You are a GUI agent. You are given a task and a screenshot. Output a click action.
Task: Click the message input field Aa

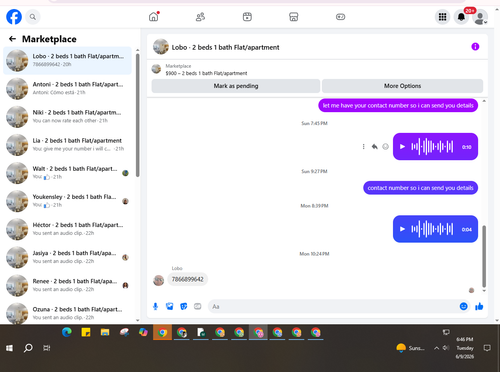pos(333,306)
